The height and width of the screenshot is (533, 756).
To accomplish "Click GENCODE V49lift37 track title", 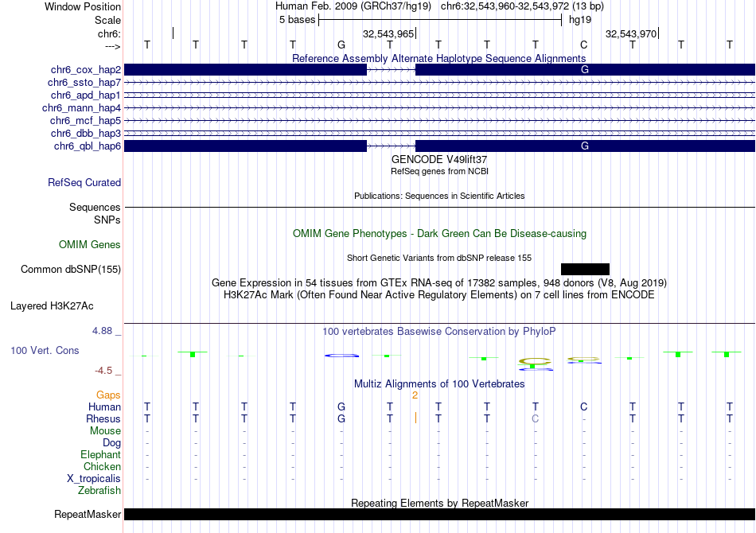I will 439,160.
